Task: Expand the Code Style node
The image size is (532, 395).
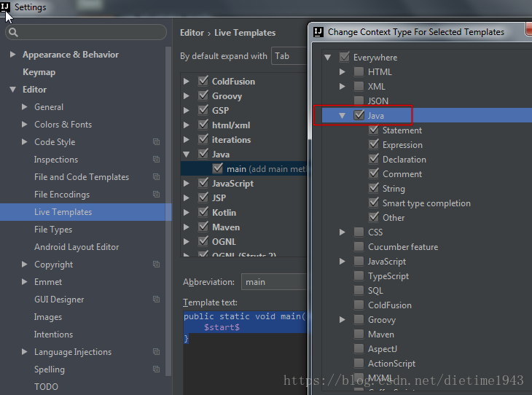Action: 25,142
